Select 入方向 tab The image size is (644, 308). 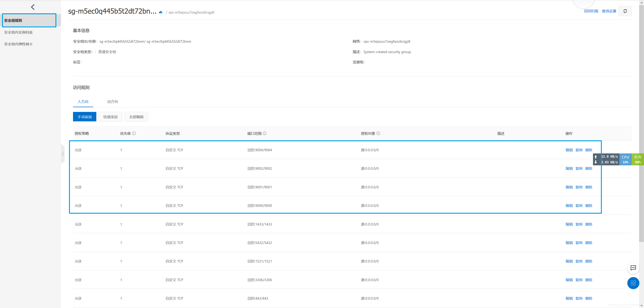83,102
